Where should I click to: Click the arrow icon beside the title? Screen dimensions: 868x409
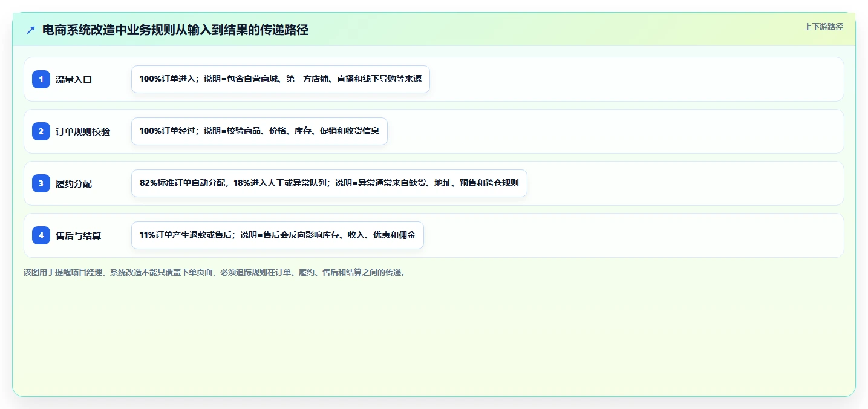tap(31, 30)
